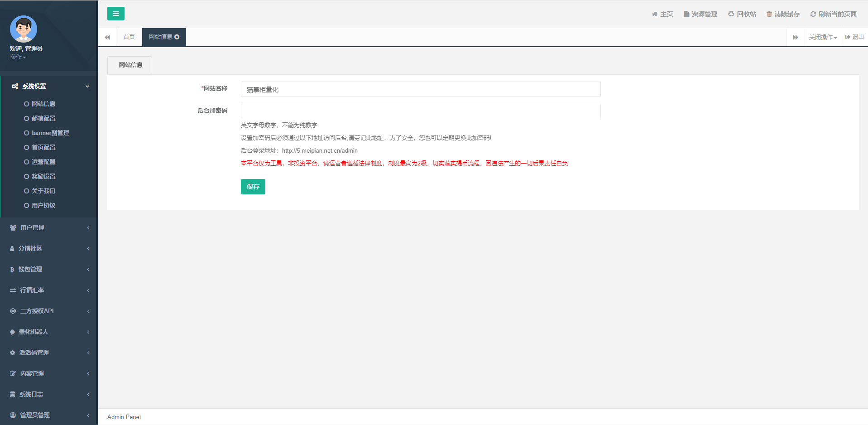Close the 网站信息 tab
This screenshot has width=868, height=425.
pos(177,37)
